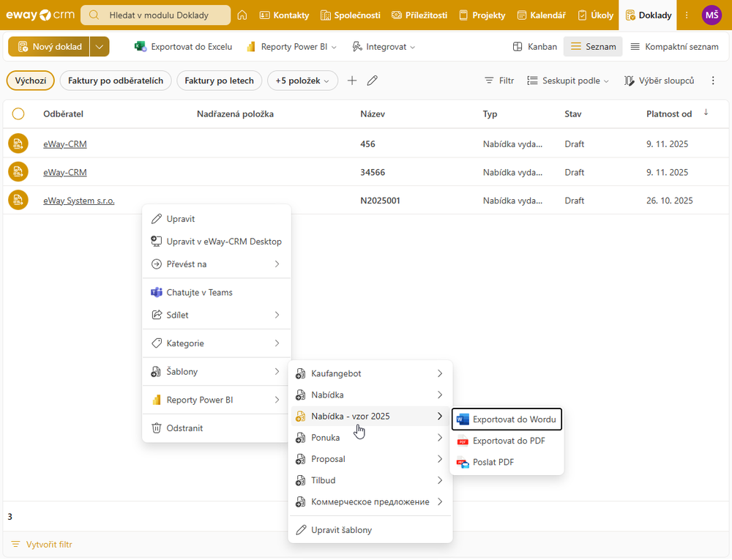Click document icon of eWay System s.r.o. row
732x560 pixels.
point(18,200)
